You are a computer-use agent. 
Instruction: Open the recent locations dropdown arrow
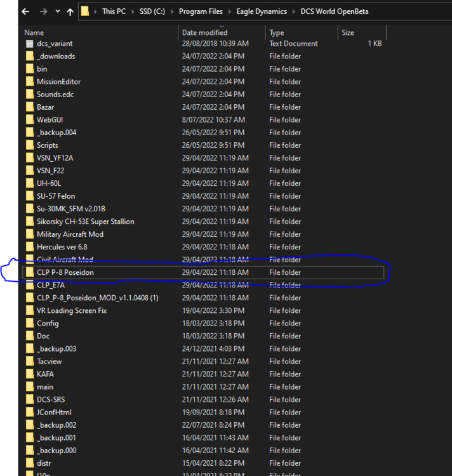(x=58, y=11)
